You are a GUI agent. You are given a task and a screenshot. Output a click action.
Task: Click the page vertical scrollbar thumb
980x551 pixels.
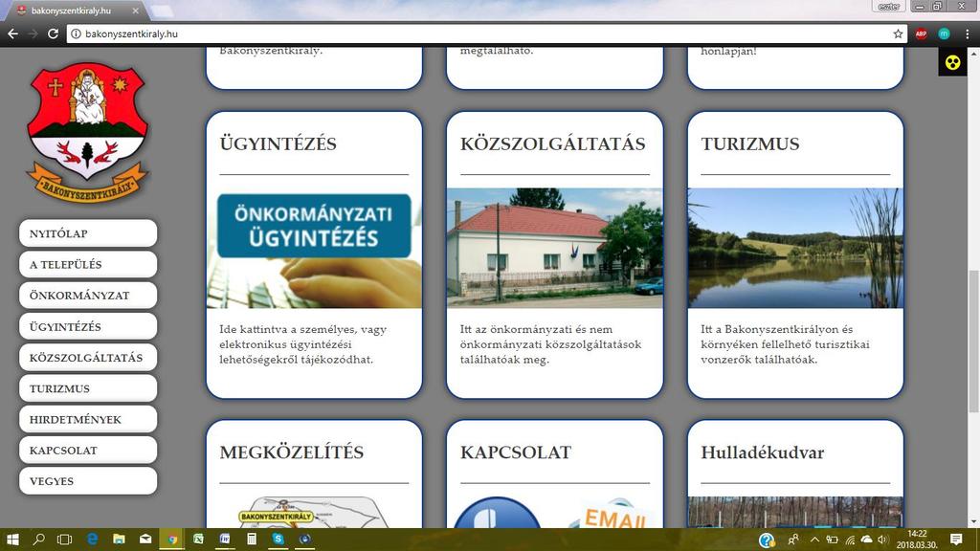[973, 342]
